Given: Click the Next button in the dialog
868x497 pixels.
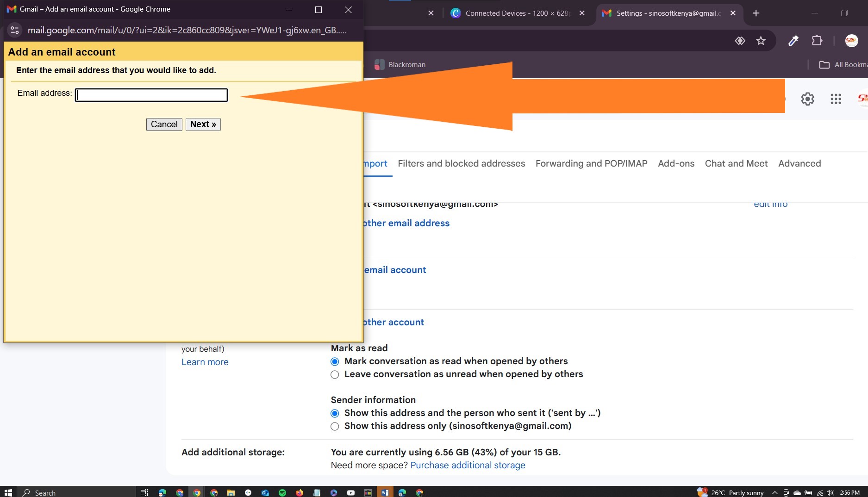Looking at the screenshot, I should [203, 124].
